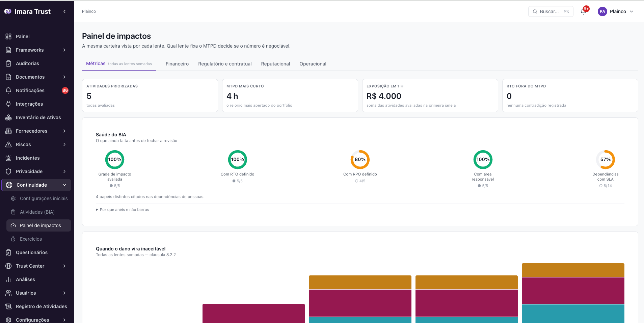
Task: Open Inventário de Ativos boxes icon
Action: (x=8, y=117)
